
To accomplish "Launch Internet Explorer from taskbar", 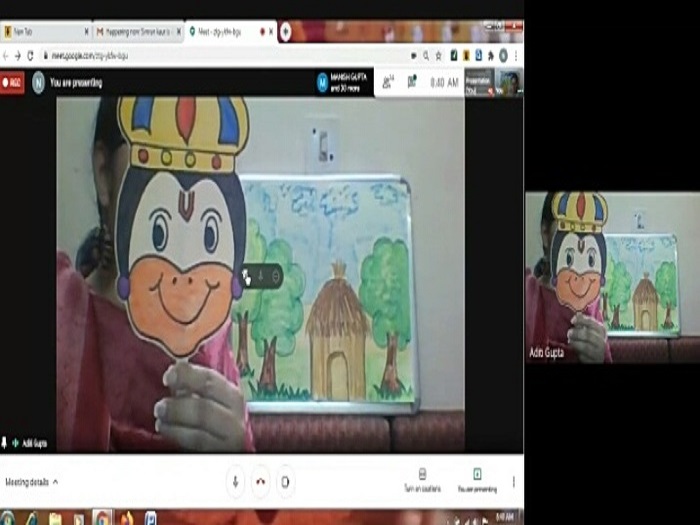I will pyautogui.click(x=31, y=518).
